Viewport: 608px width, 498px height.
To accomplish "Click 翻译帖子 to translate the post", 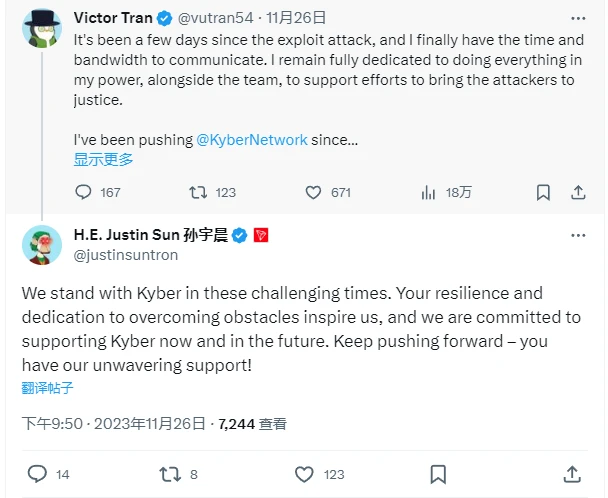I will (x=47, y=387).
